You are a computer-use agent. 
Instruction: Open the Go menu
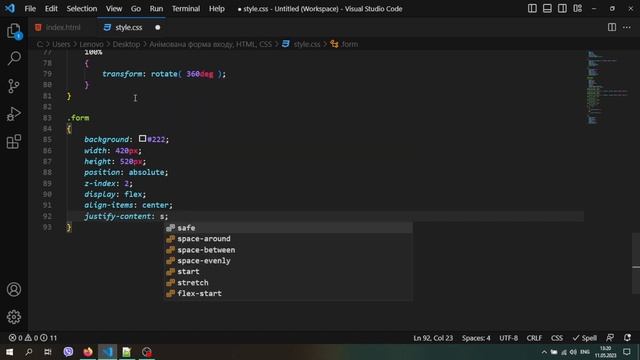[x=136, y=9]
